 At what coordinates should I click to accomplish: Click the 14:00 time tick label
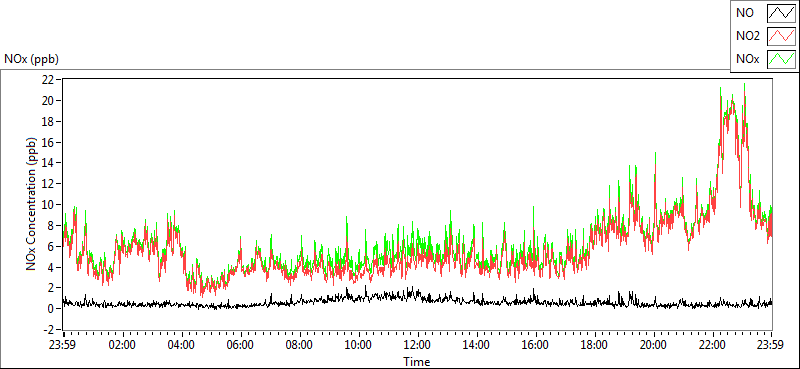[477, 345]
